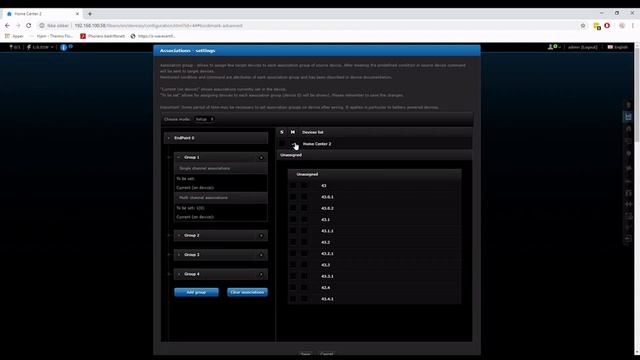
Task: Open the Phoniro bookmark
Action: pyautogui.click(x=103, y=36)
